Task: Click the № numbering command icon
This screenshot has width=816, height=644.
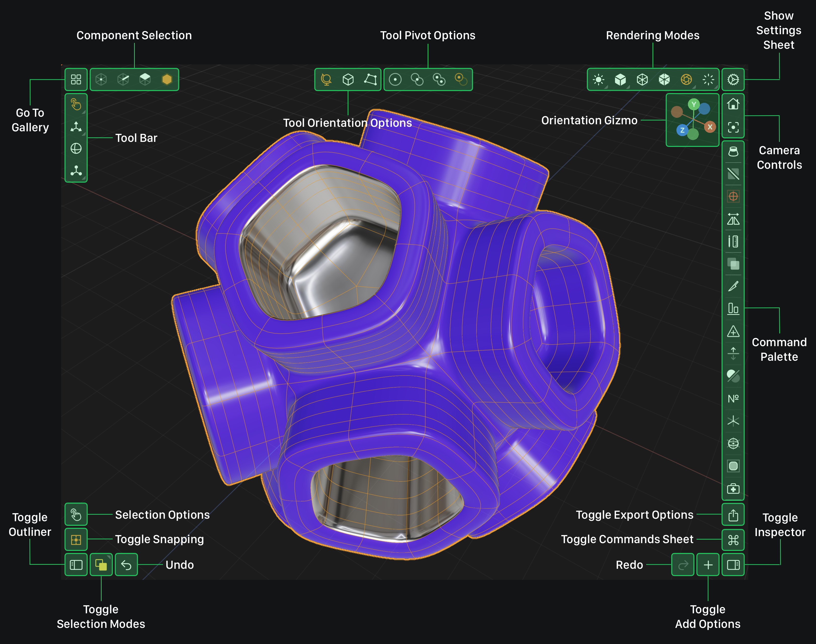Action: [733, 398]
